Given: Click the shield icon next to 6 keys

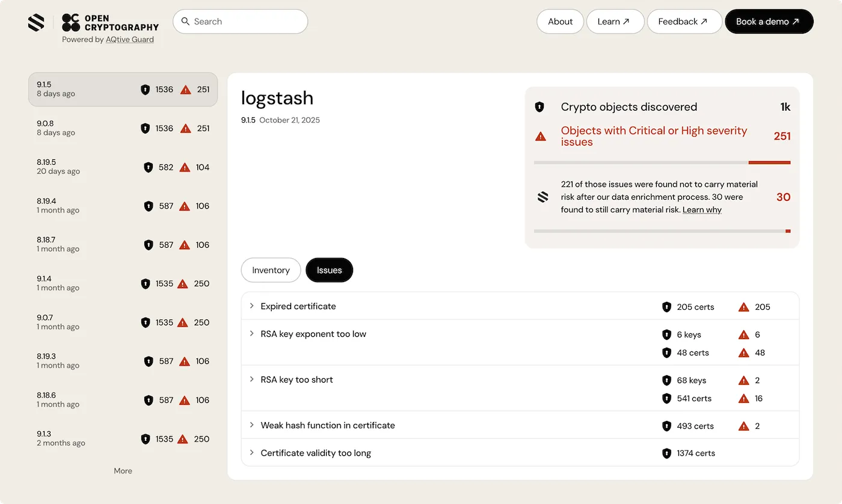Looking at the screenshot, I should [666, 334].
